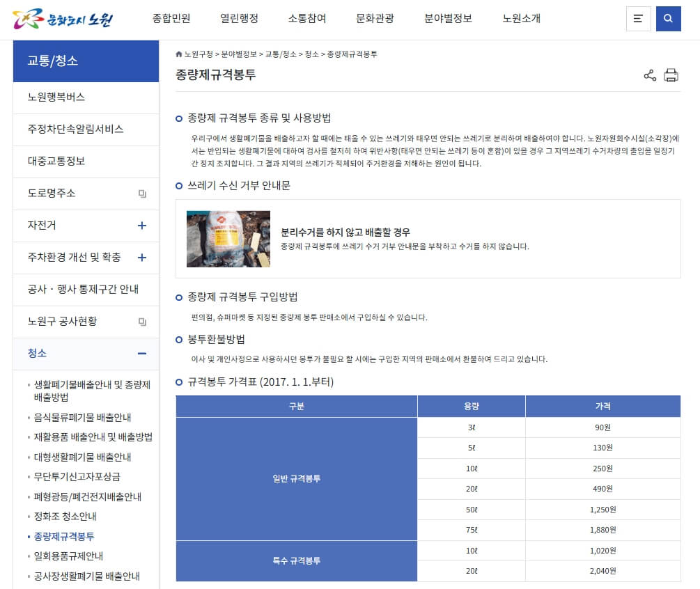Open 노원구 공사현황 via its new-window icon
Viewport: 700px width, 589px height.
coord(143,322)
